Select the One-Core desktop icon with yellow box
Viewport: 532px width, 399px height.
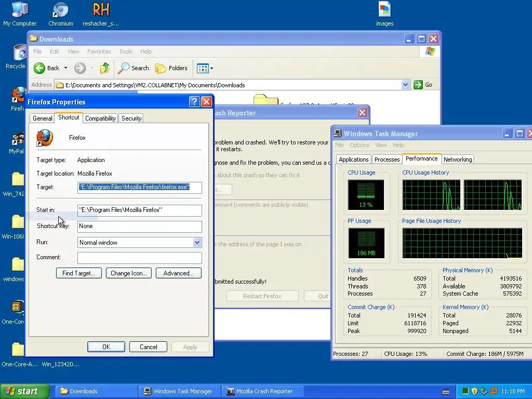14,312
